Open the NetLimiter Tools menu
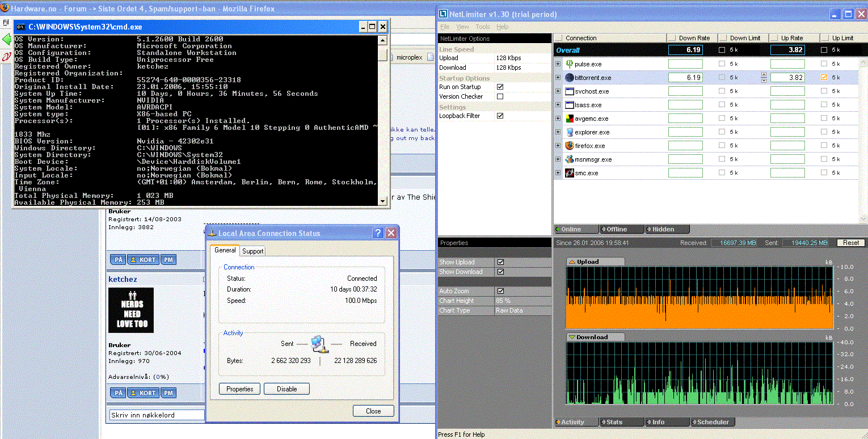 tap(483, 27)
